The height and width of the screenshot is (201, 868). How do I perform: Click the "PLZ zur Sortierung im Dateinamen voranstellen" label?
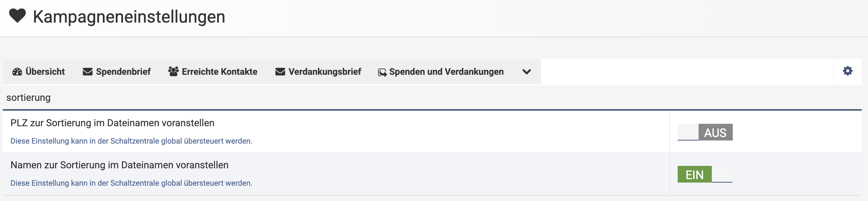(x=112, y=123)
